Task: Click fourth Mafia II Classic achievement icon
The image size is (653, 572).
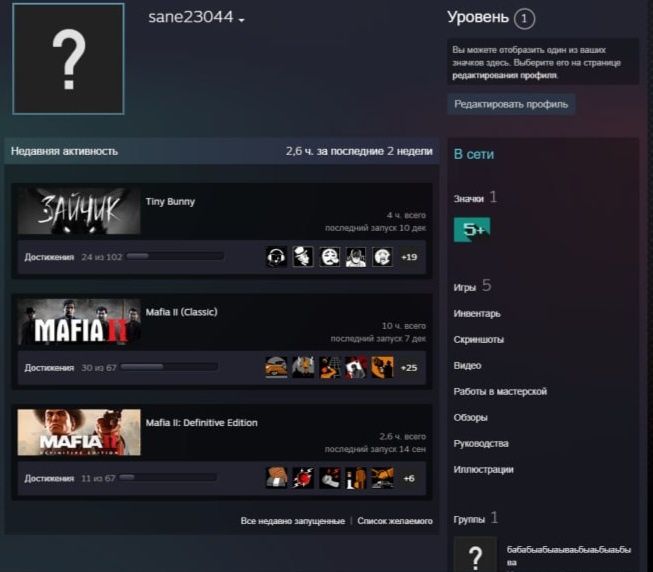Action: click(356, 368)
